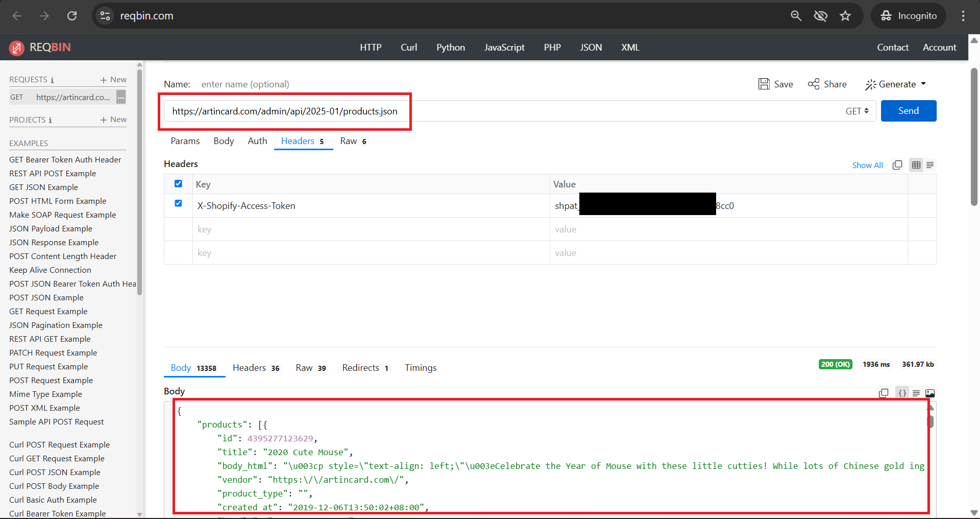Image resolution: width=980 pixels, height=519 pixels.
Task: Click the Generate magic wand icon
Action: tap(870, 84)
